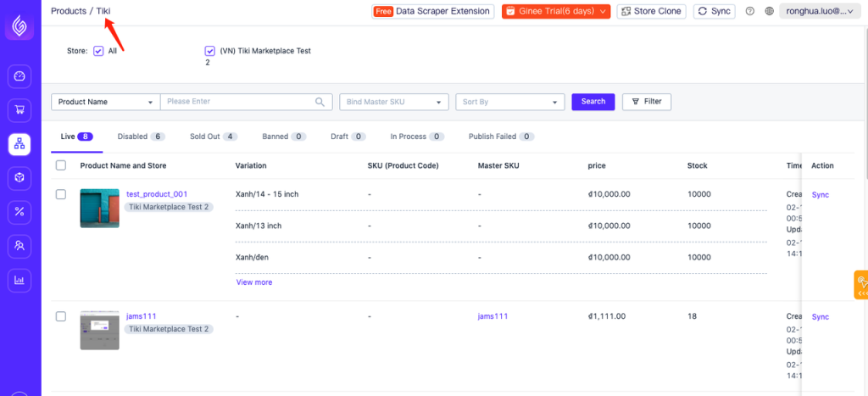Switch to the Disabled tab
The width and height of the screenshot is (868, 396).
pos(142,137)
